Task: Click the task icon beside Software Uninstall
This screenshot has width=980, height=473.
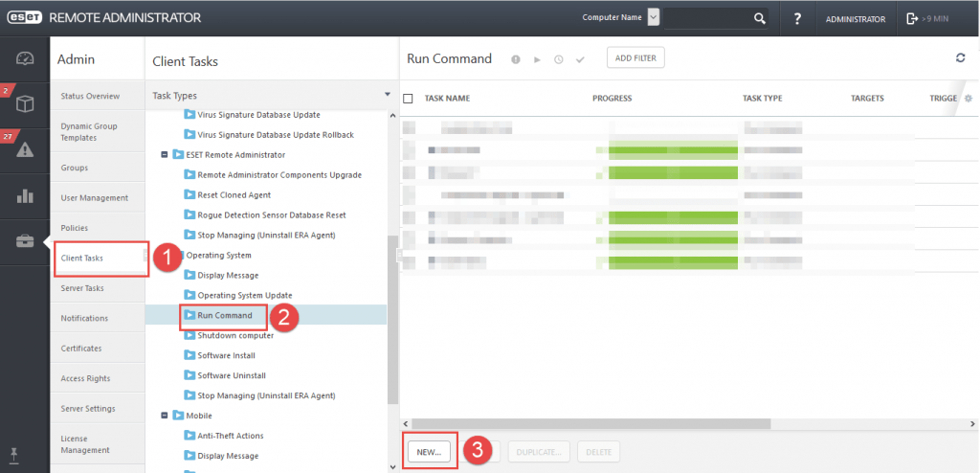Action: point(189,375)
